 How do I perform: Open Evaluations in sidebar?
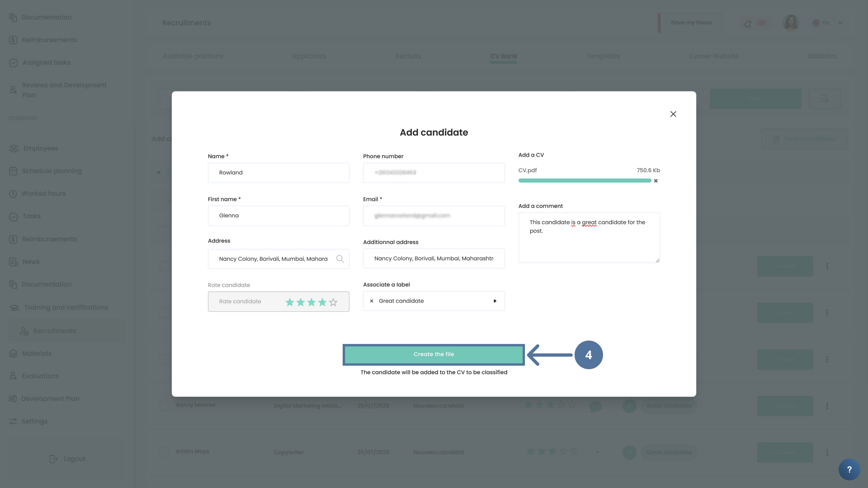tap(34, 376)
